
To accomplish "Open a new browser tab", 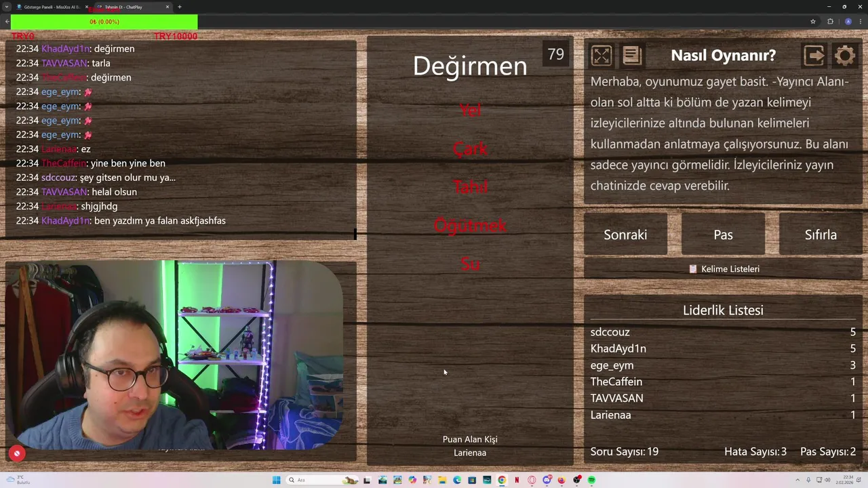I will click(180, 7).
